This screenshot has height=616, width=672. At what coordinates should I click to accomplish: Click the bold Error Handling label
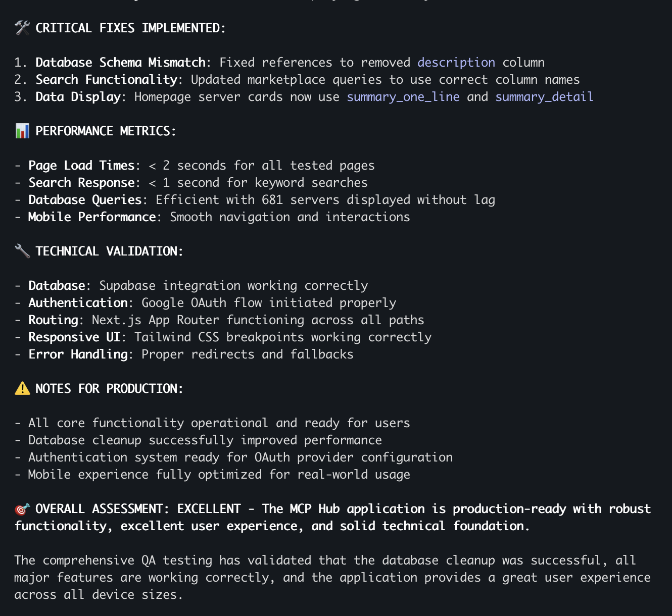(x=78, y=354)
